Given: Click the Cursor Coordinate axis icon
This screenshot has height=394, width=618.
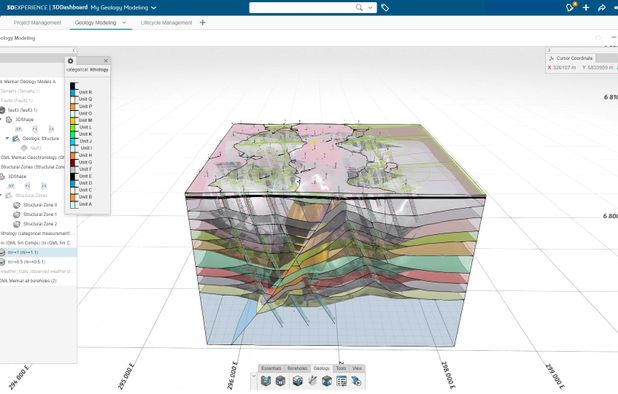Looking at the screenshot, I should click(551, 58).
